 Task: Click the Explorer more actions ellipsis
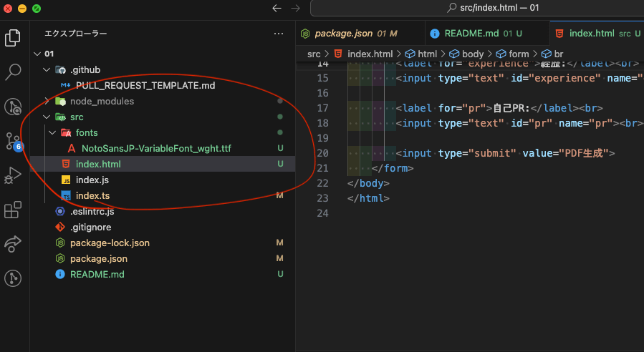[x=279, y=34]
